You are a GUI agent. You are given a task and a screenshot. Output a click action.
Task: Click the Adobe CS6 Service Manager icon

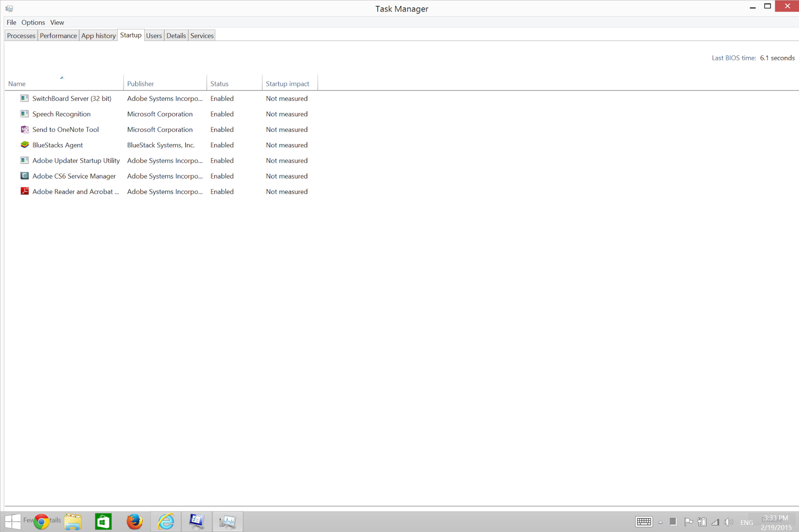click(24, 176)
